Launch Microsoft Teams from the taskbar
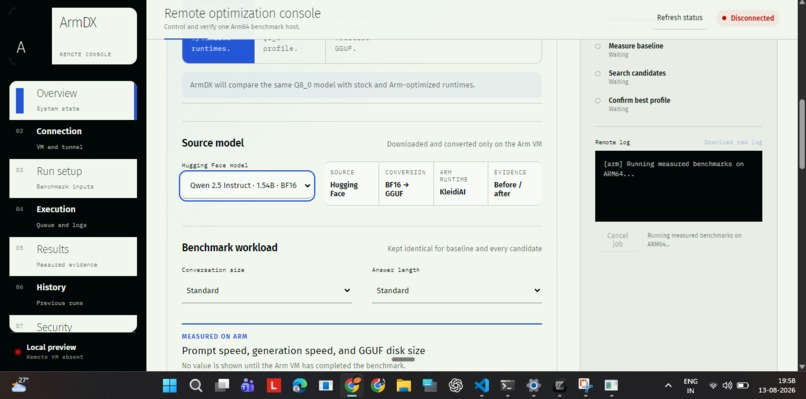Screen dimensions: 806x399 [248, 385]
